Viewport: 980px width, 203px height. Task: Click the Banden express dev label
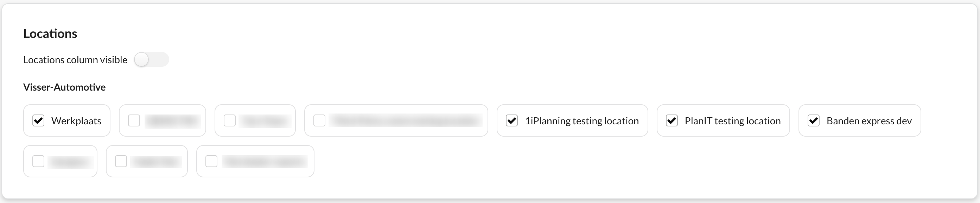(x=869, y=121)
